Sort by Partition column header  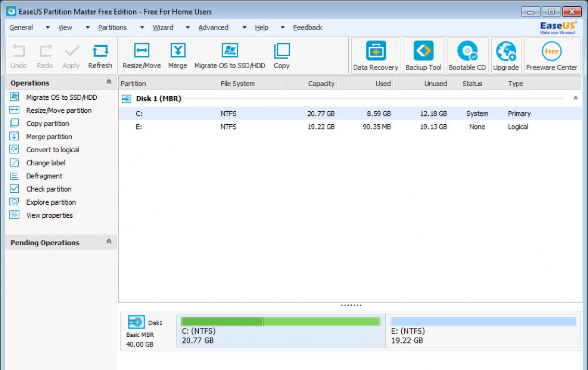tap(169, 84)
